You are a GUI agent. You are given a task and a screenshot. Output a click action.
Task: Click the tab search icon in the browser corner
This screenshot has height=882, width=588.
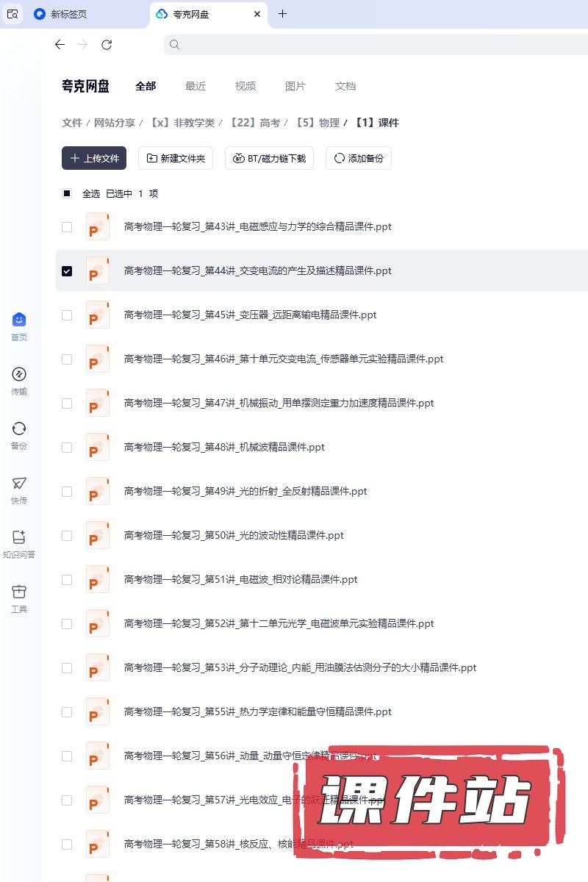pyautogui.click(x=12, y=14)
